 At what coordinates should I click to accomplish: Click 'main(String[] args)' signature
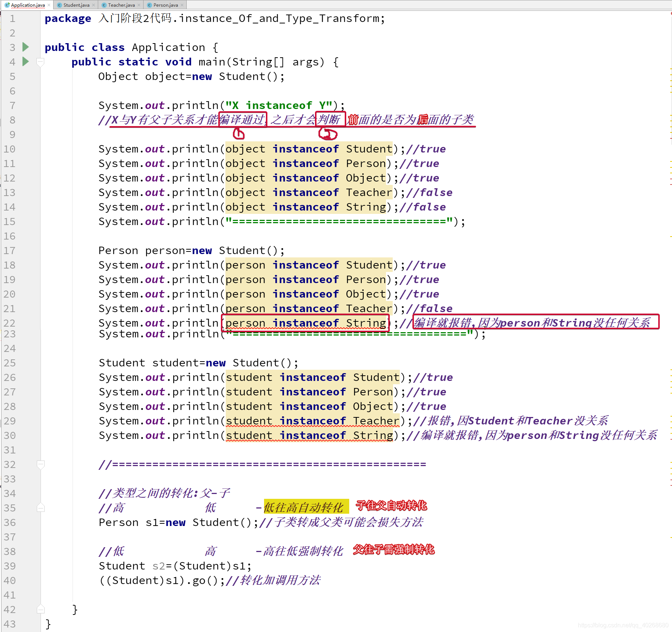tap(261, 62)
